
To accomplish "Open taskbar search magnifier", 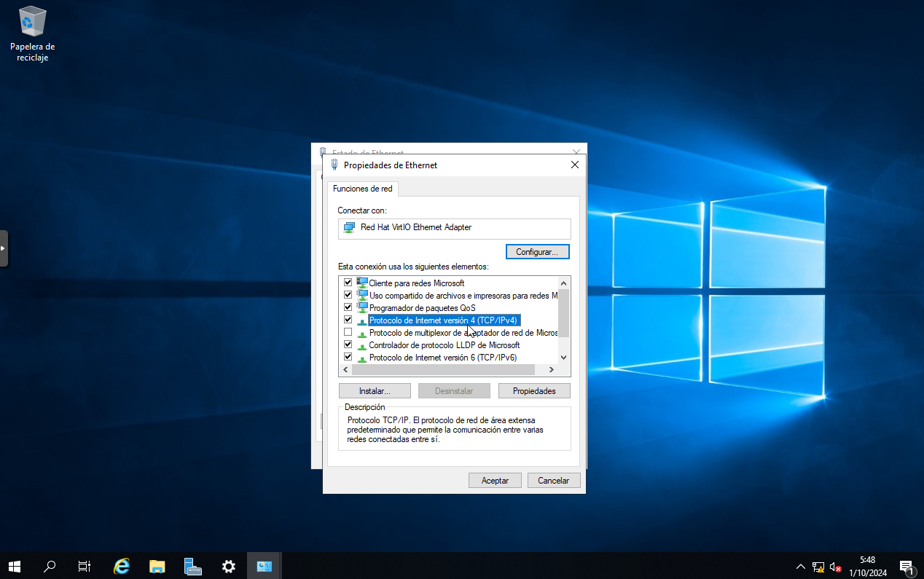I will tap(50, 566).
